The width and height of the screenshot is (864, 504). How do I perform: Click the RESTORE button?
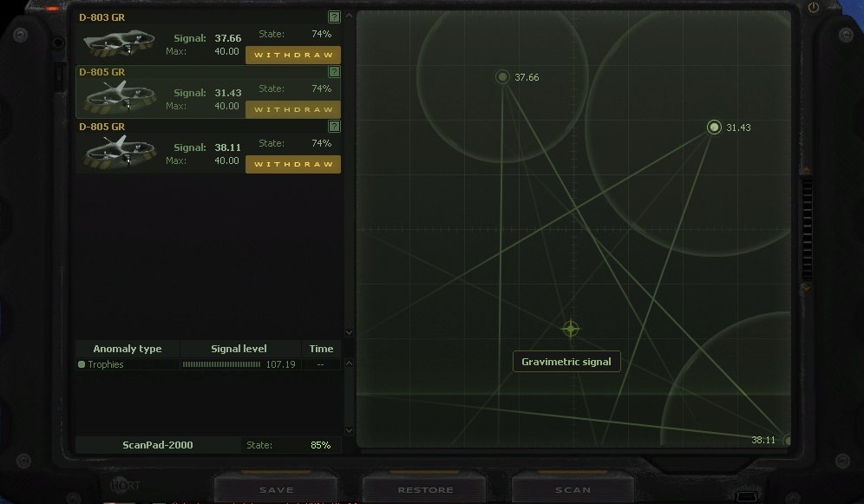tap(425, 489)
